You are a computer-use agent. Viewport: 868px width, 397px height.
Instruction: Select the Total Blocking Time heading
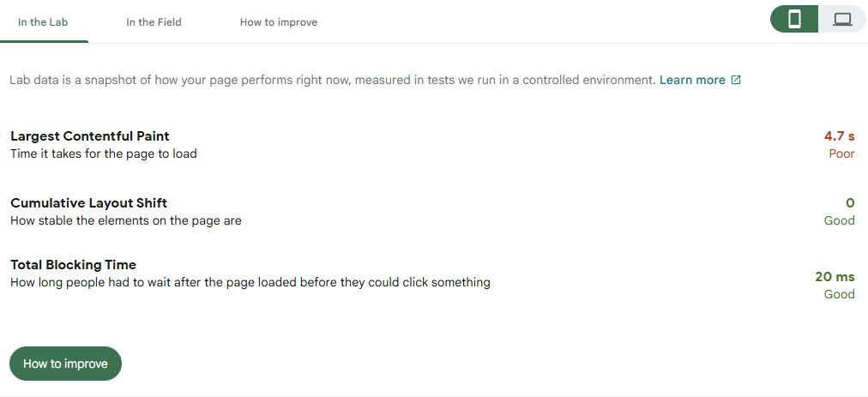point(73,265)
